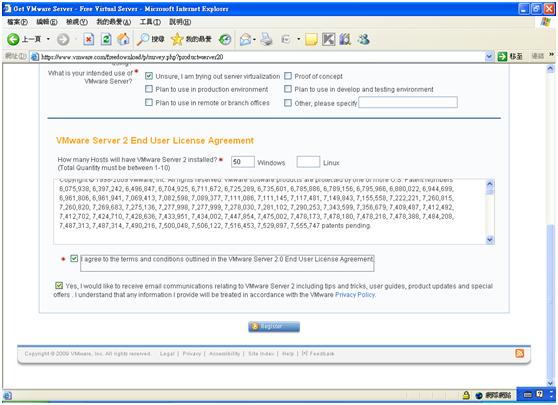Open the Back button history dropdown arrow

pyautogui.click(x=48, y=39)
